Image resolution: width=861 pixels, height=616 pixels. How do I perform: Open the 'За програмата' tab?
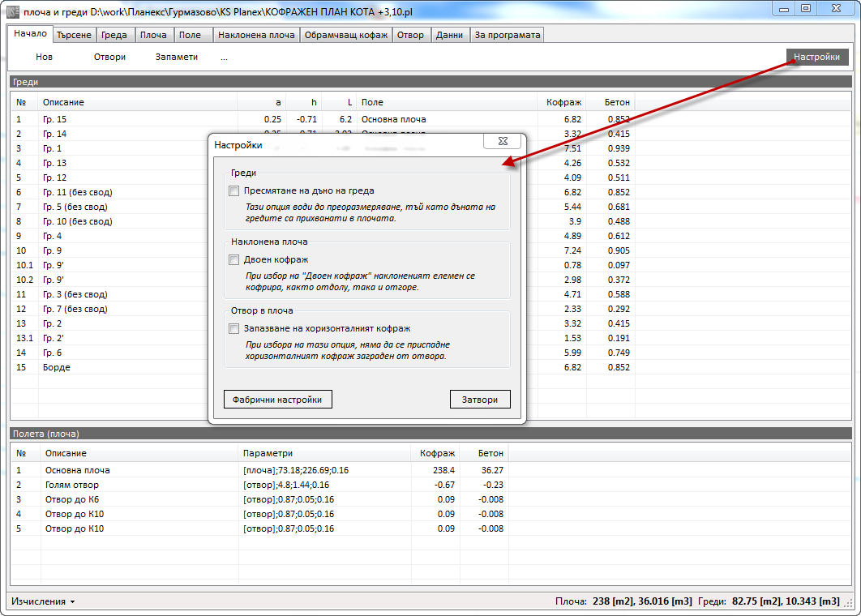point(508,36)
